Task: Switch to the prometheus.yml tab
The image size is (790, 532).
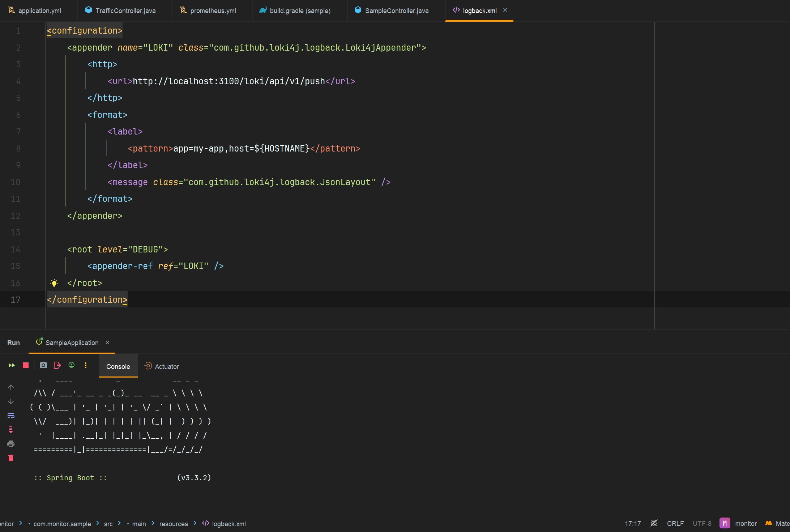Action: click(x=213, y=10)
